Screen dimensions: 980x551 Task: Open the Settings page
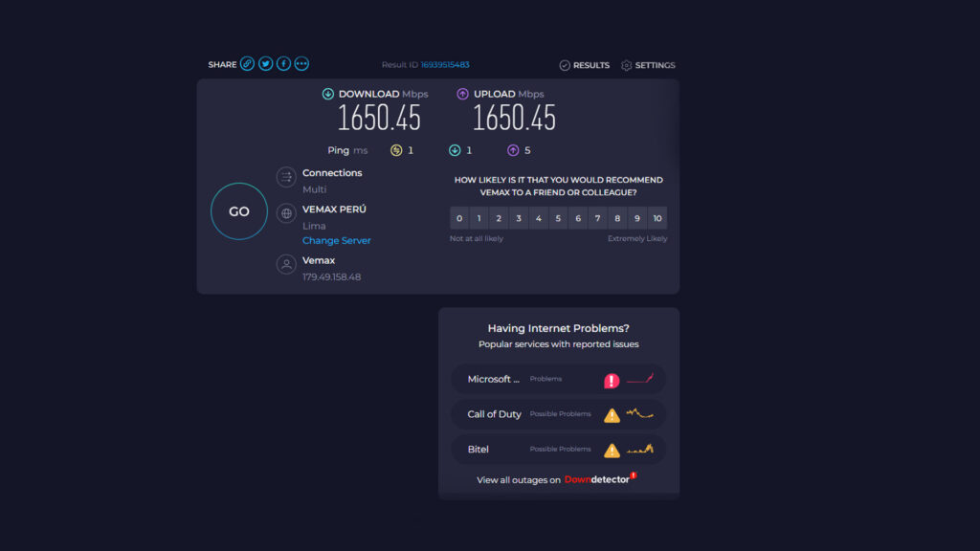pos(648,65)
